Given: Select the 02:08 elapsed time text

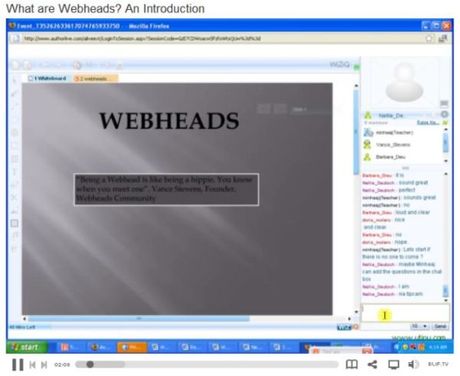Looking at the screenshot, I should click(x=62, y=365).
